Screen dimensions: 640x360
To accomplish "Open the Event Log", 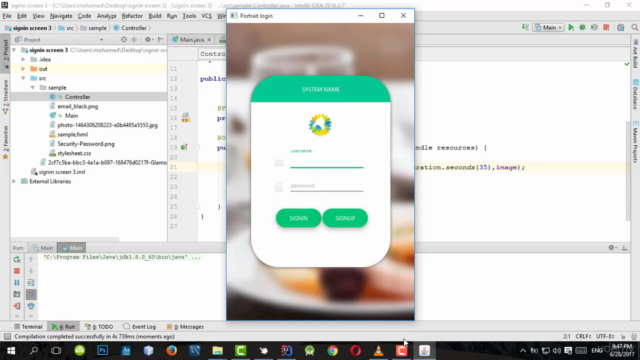I will click(x=140, y=327).
